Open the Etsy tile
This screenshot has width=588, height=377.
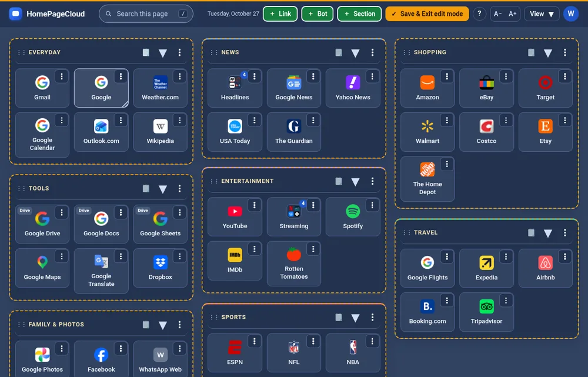coord(545,132)
